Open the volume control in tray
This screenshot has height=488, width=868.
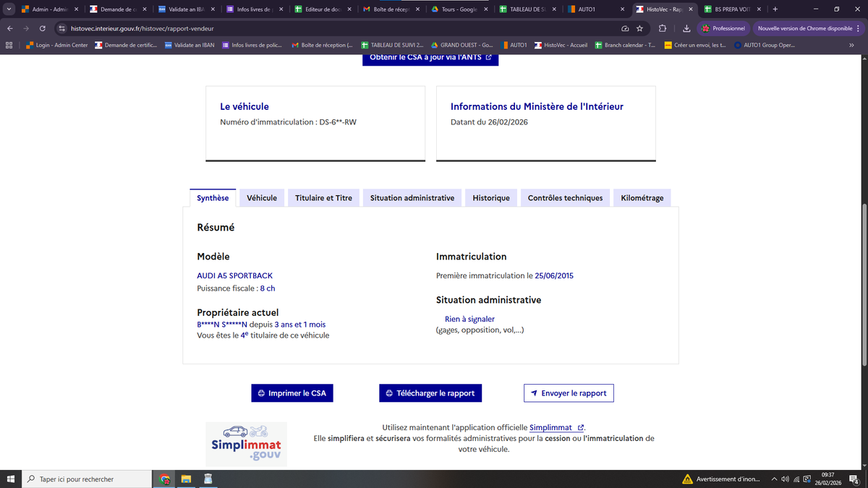pos(786,479)
